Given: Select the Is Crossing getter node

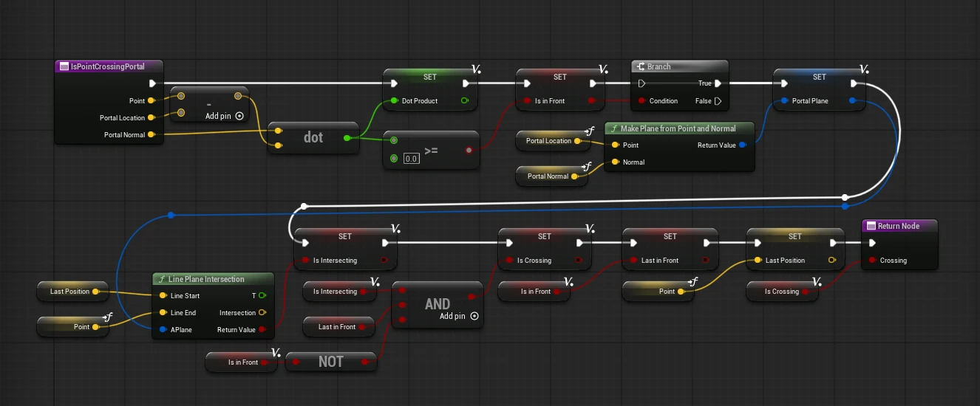Looking at the screenshot, I should [783, 292].
